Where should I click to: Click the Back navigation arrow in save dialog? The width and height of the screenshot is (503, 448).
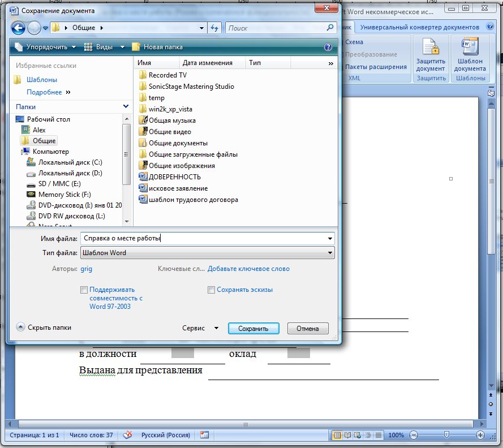(18, 28)
